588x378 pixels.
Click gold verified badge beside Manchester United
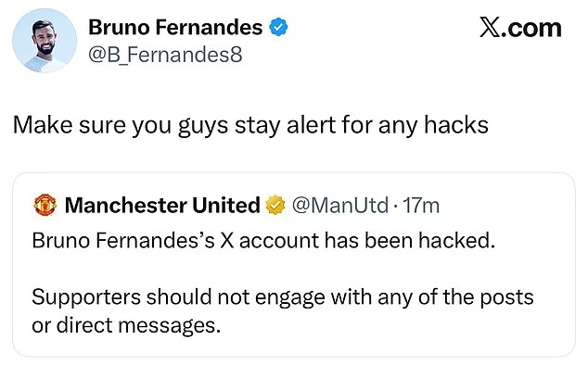click(x=275, y=205)
